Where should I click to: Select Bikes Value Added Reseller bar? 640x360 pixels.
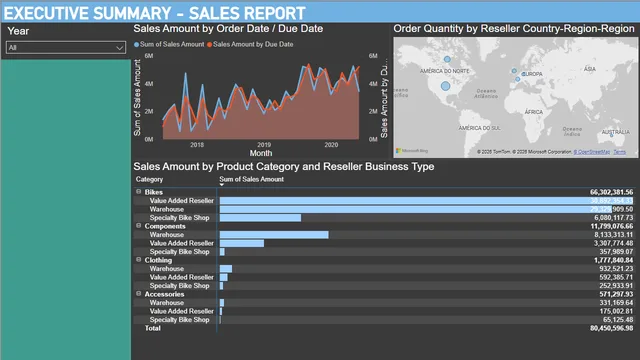click(426, 201)
